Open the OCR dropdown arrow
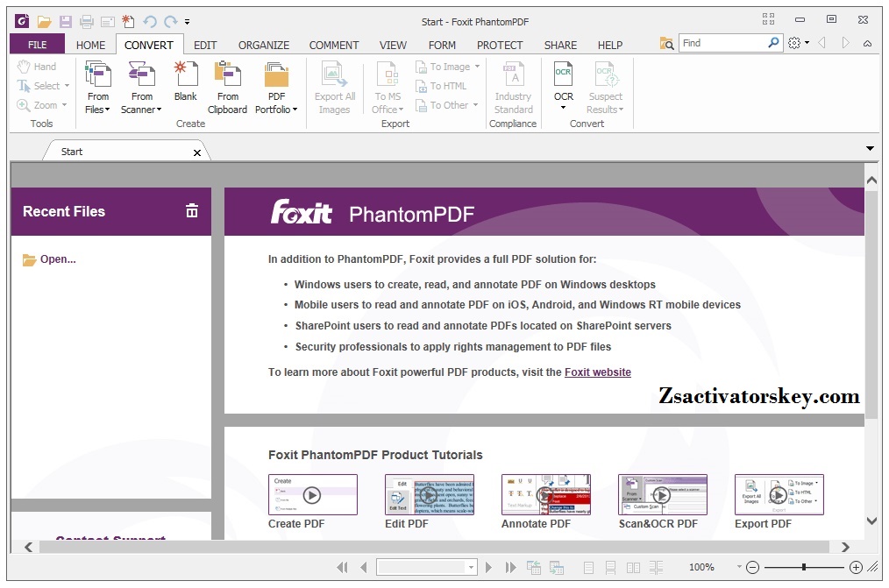889x588 pixels. tap(563, 108)
